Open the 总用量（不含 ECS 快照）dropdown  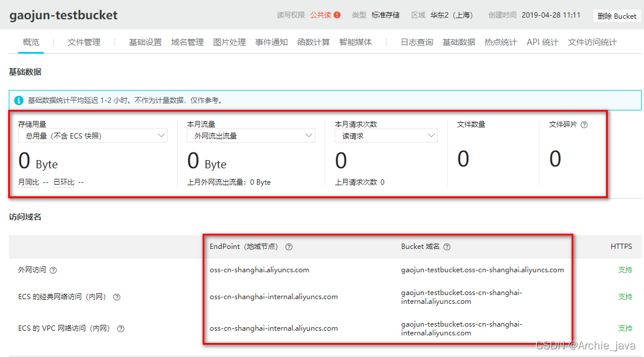click(93, 136)
